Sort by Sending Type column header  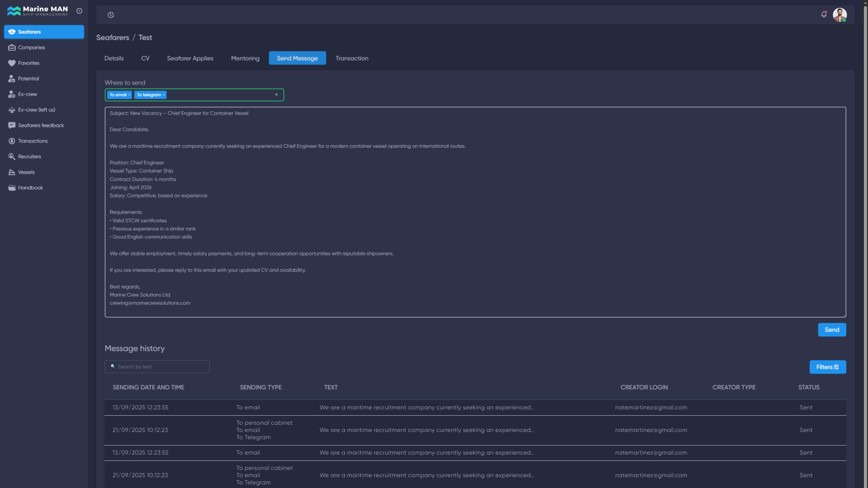[261, 387]
